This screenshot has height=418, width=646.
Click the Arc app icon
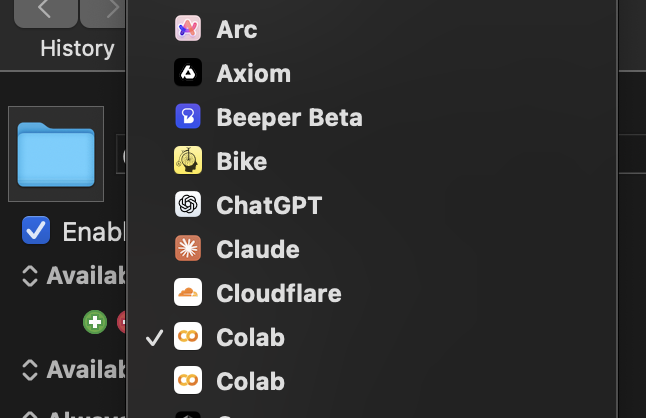[x=188, y=28]
